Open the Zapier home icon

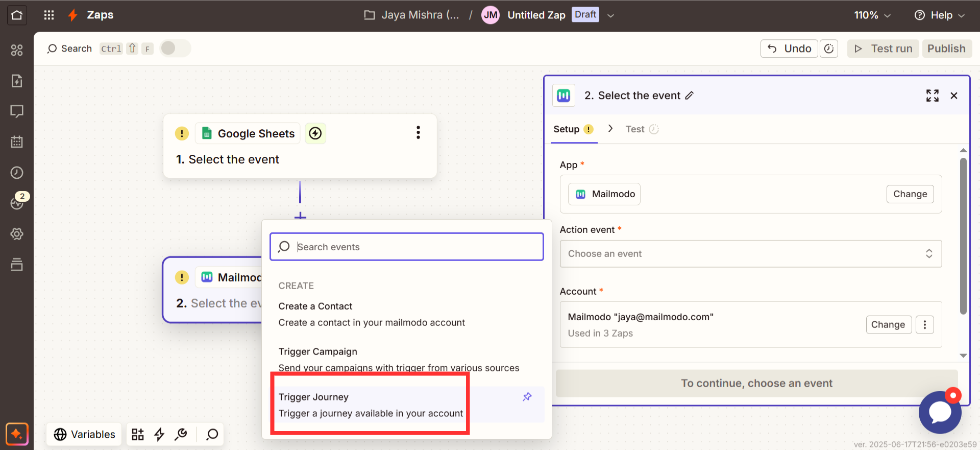(17, 15)
